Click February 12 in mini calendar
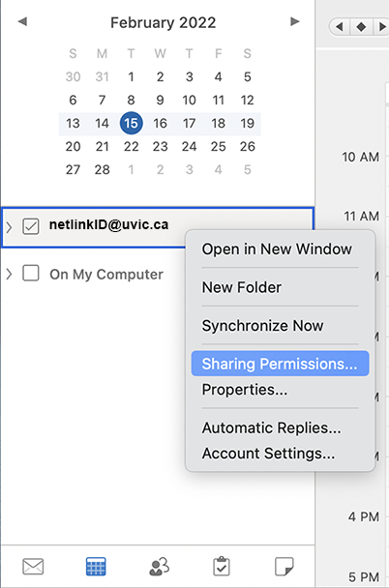This screenshot has height=588, width=389. (247, 101)
